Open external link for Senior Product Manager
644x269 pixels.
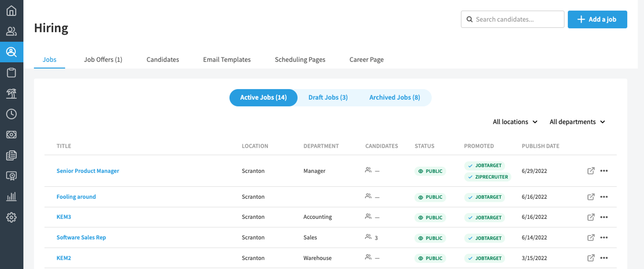pyautogui.click(x=591, y=171)
